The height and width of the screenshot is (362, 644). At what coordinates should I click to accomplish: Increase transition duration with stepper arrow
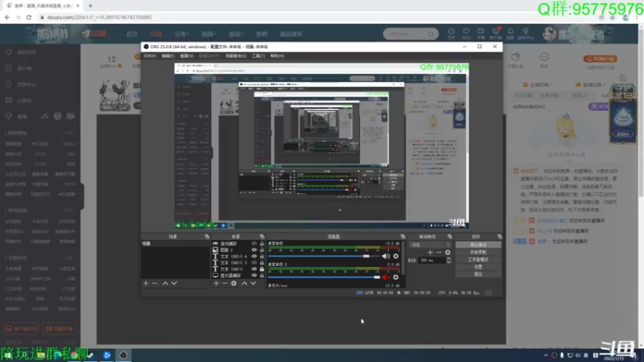[x=448, y=258]
